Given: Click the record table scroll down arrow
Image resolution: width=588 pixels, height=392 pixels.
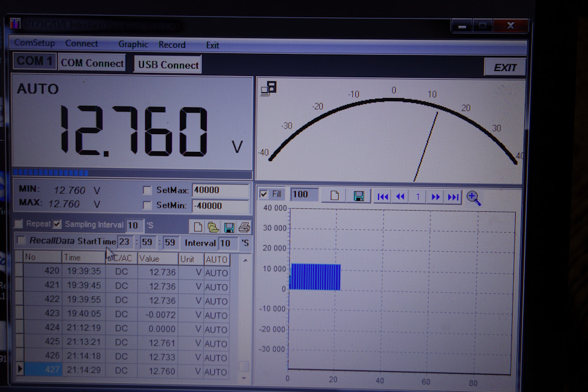Looking at the screenshot, I should 244,378.
